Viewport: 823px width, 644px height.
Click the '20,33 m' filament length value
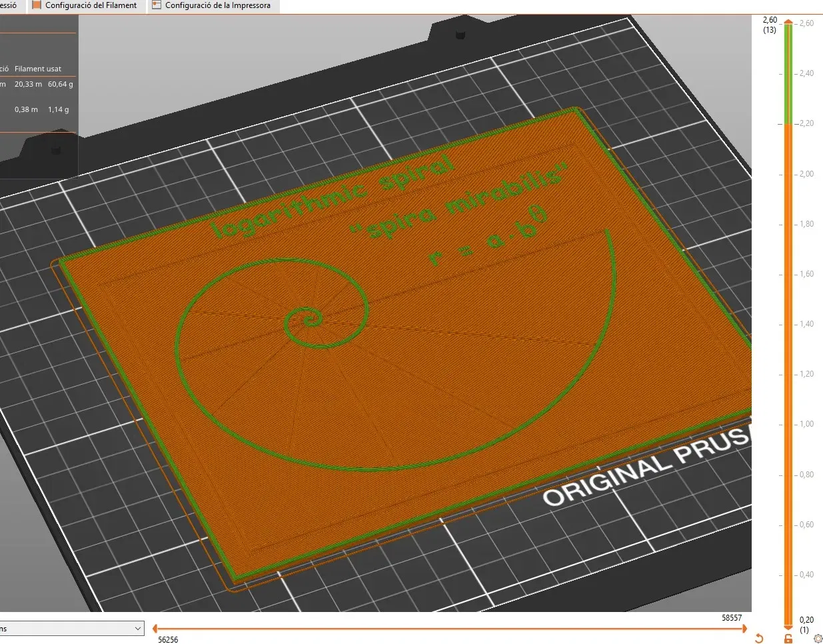pos(28,85)
